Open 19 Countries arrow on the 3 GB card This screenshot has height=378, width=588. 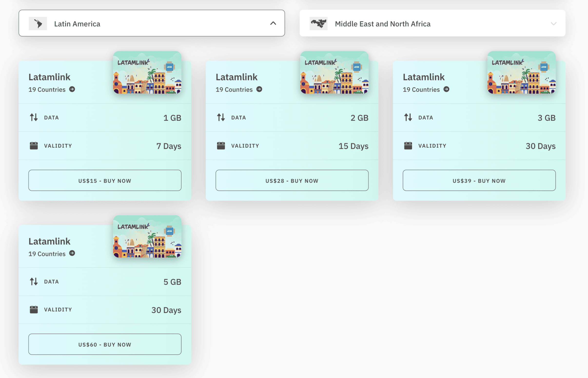(447, 89)
